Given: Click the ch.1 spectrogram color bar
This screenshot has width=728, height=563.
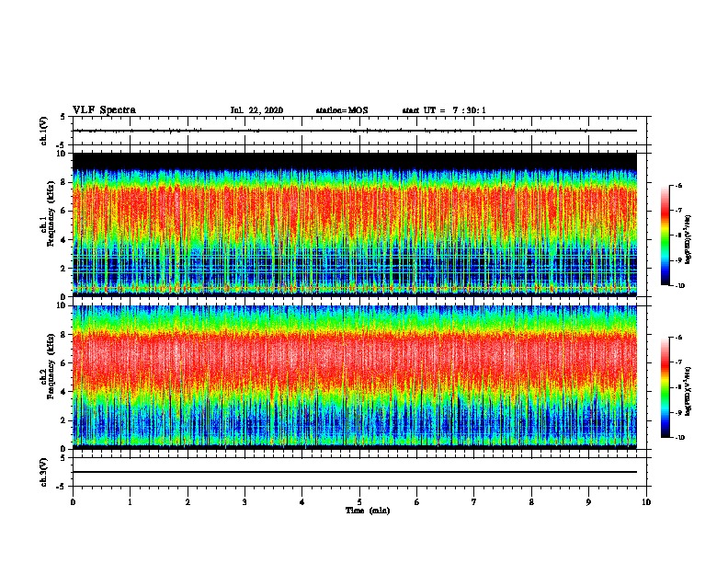Looking at the screenshot, I should (x=665, y=236).
